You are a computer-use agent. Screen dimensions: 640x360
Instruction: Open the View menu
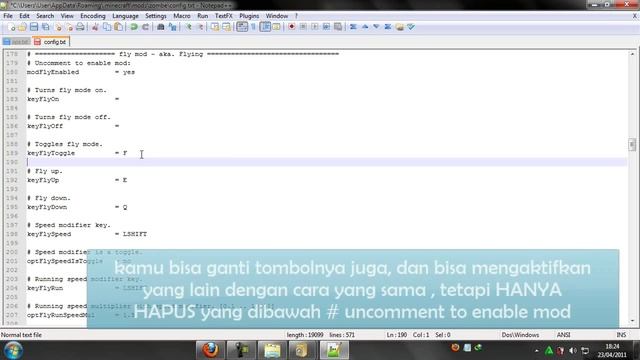click(x=67, y=16)
